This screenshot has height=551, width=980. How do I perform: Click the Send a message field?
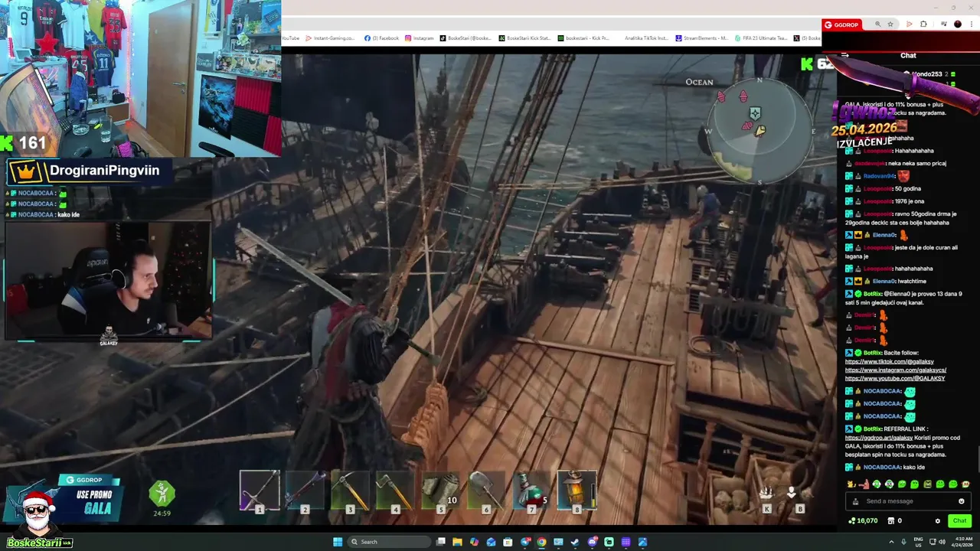908,501
